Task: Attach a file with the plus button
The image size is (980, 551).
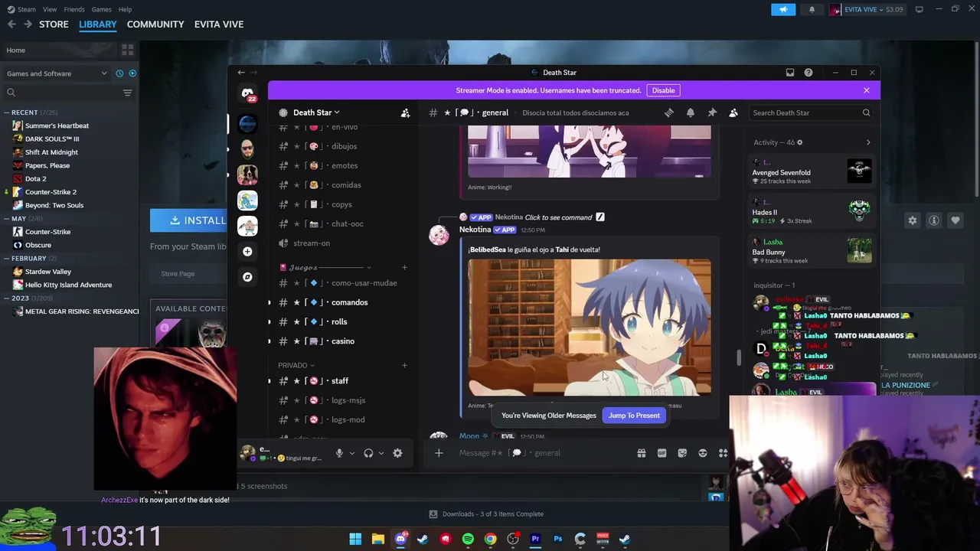Action: (439, 453)
